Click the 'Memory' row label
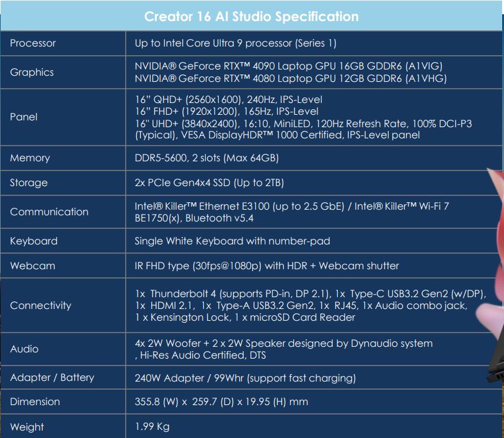Viewport: 504px width, 438px height. pos(30,158)
